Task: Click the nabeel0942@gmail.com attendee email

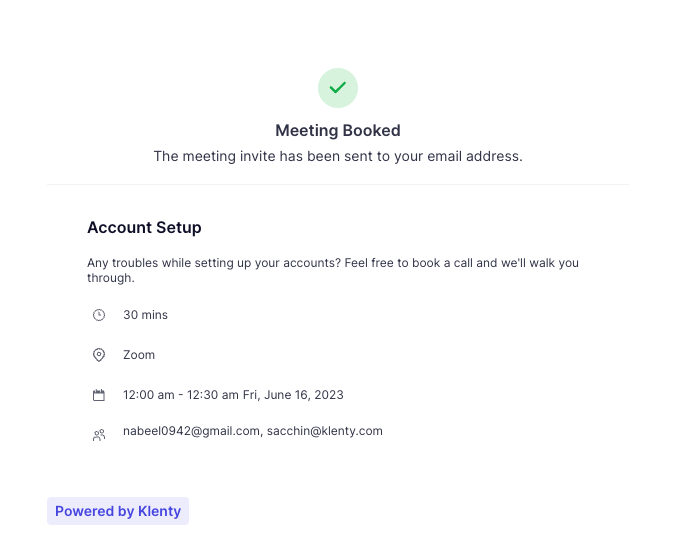Action: click(x=192, y=431)
